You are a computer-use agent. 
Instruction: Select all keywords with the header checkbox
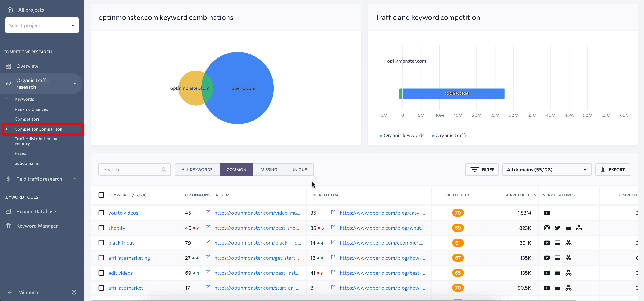tap(101, 195)
